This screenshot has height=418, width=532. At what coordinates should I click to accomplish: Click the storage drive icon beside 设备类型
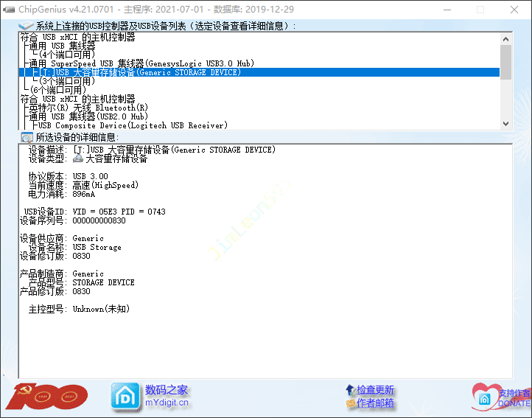tap(78, 159)
